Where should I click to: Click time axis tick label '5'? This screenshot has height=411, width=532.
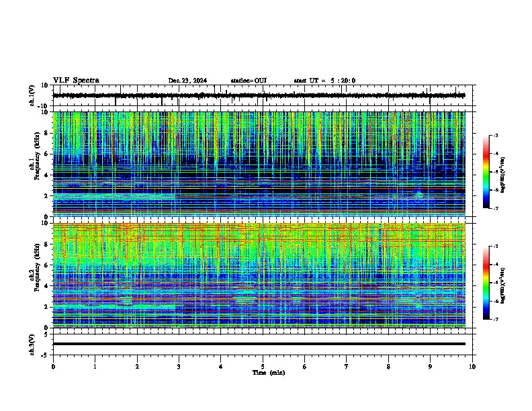(x=263, y=367)
